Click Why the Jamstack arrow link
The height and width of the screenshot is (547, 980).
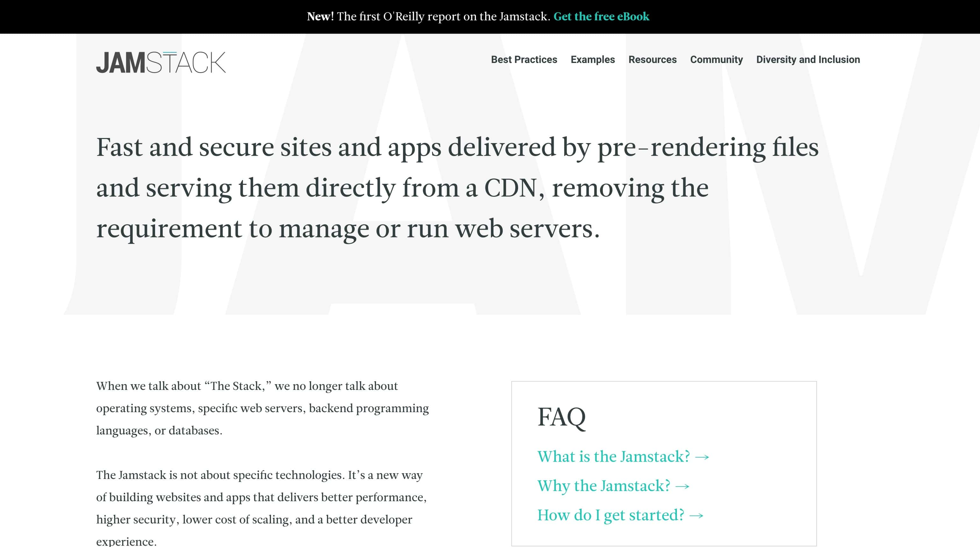pos(613,485)
